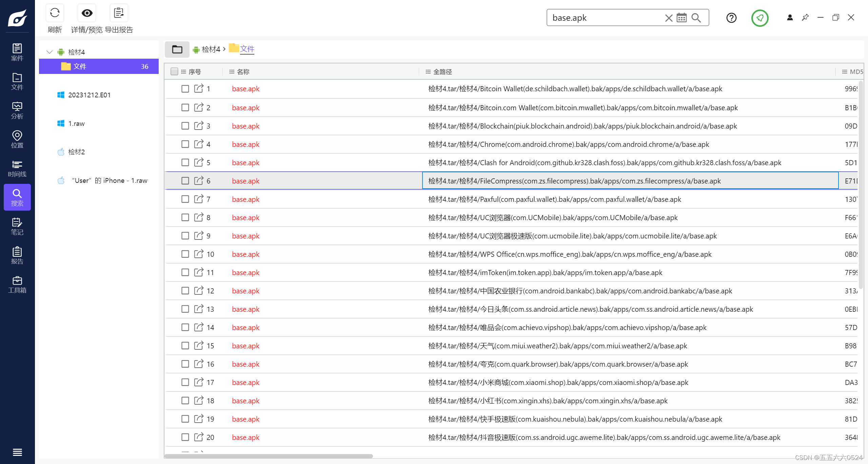Click the export report (导出报告) icon
Image resolution: width=868 pixels, height=464 pixels.
pos(119,13)
